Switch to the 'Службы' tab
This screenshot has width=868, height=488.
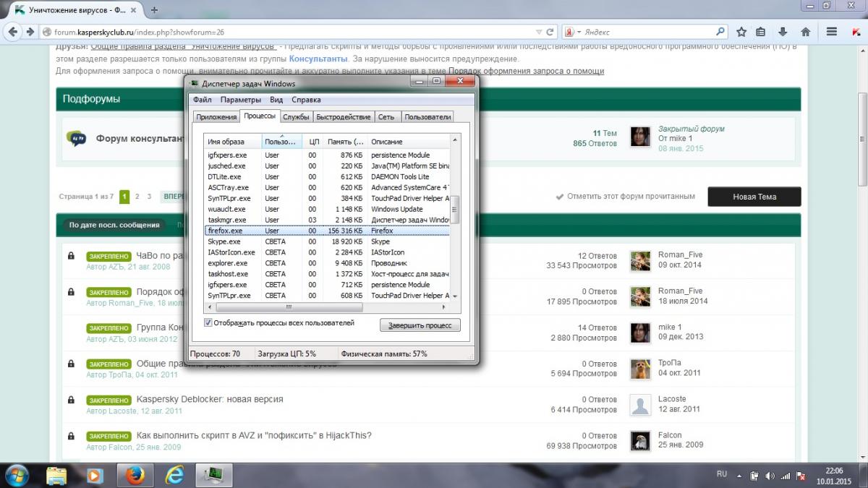296,117
